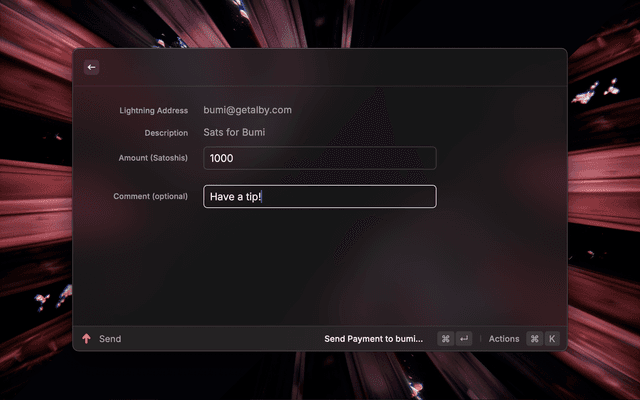Click the Command key icon next to Actions

click(x=534, y=339)
